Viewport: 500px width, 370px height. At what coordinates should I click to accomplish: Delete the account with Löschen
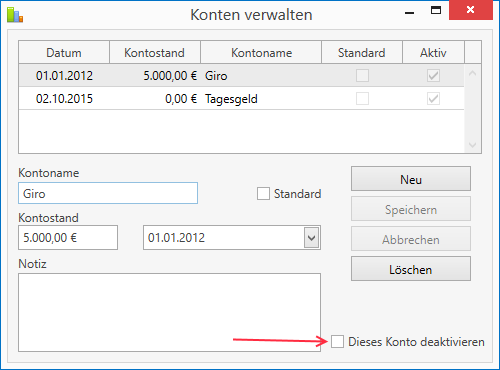click(411, 269)
